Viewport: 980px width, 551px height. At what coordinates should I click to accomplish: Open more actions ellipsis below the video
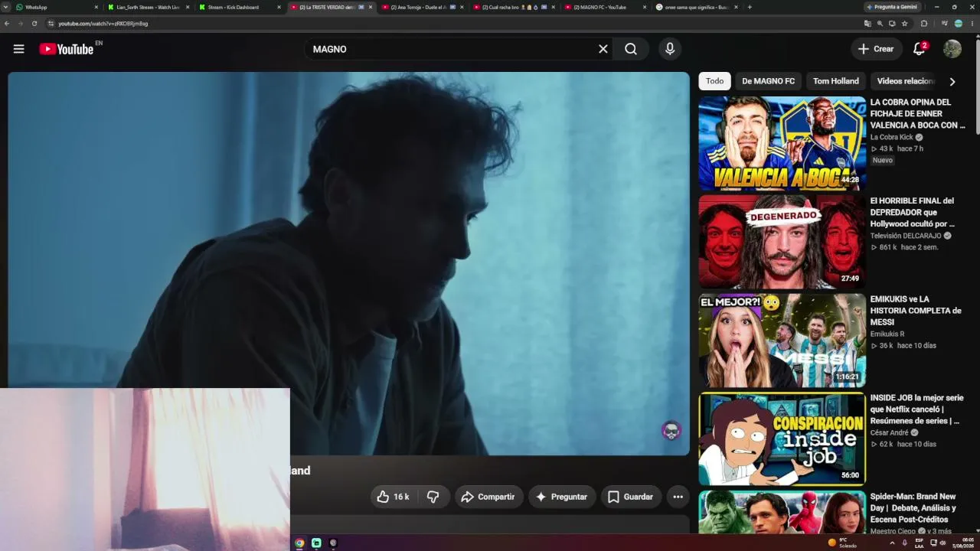(x=678, y=497)
